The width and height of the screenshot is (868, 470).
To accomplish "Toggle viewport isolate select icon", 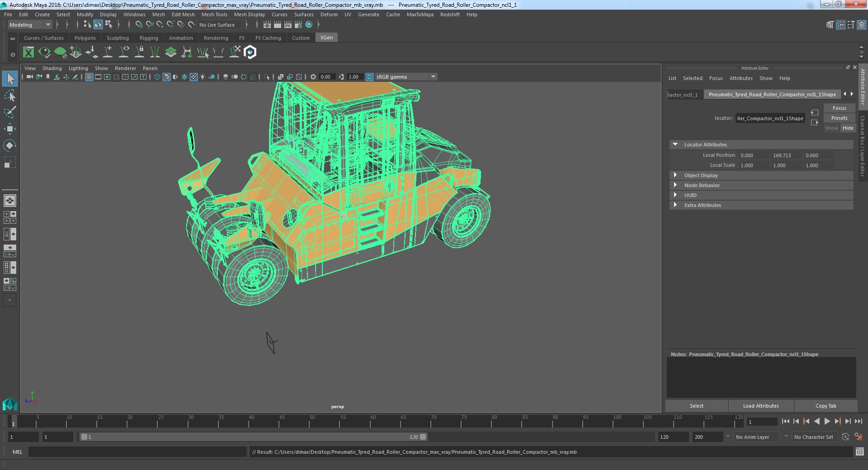I will pos(267,77).
